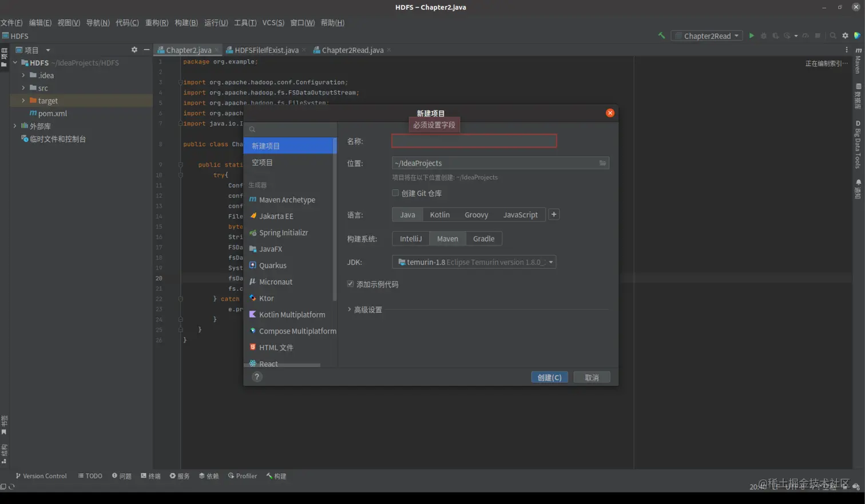This screenshot has width=865, height=504.
Task: Select JavaScript as the language
Action: 520,215
